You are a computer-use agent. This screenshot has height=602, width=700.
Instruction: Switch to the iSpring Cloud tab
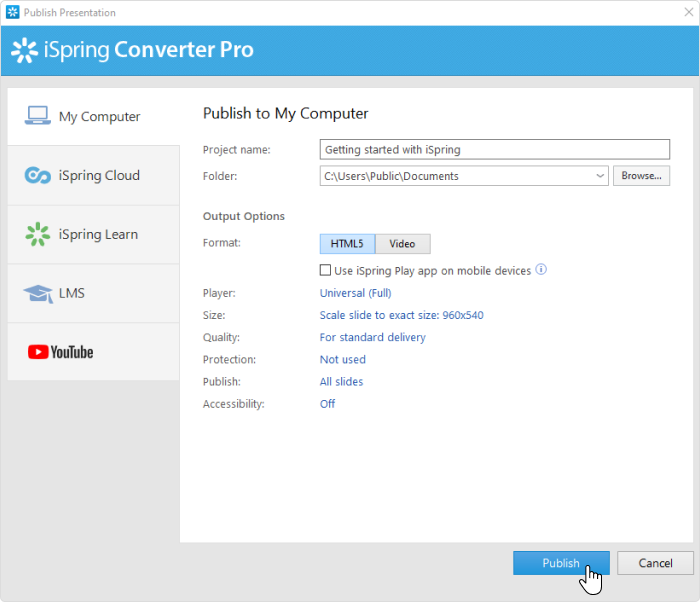[93, 176]
